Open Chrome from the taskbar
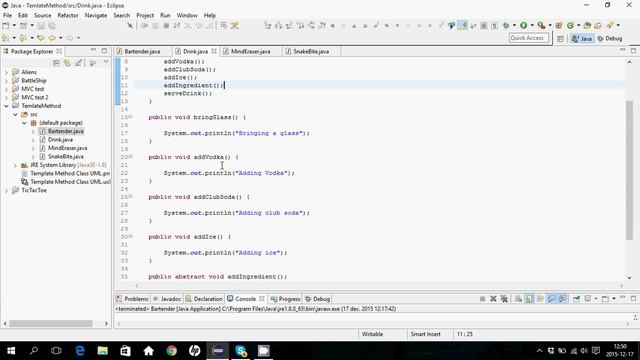Image resolution: width=640 pixels, height=360 pixels. [x=172, y=351]
